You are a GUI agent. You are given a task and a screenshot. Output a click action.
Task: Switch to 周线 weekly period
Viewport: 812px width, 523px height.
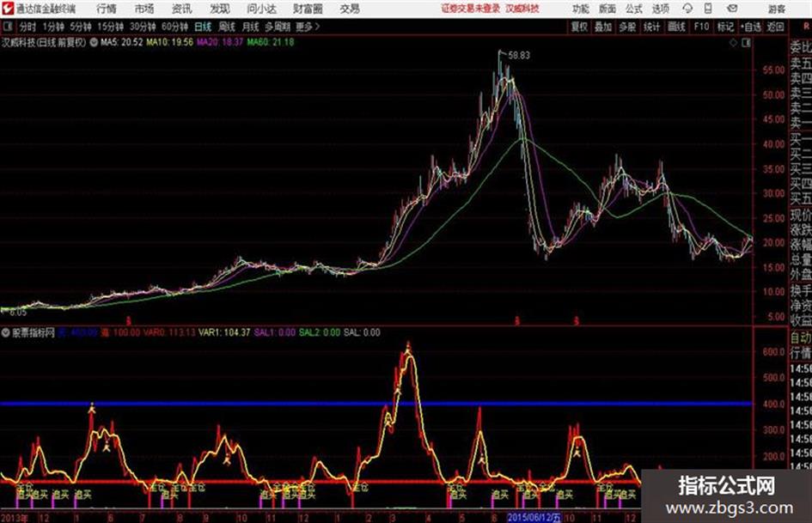click(227, 27)
